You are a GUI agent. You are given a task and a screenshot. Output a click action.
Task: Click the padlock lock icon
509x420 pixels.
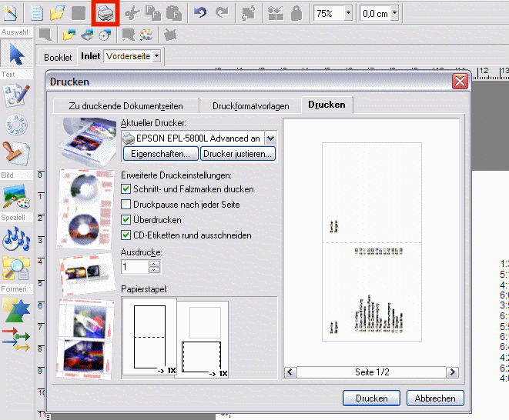(x=296, y=13)
